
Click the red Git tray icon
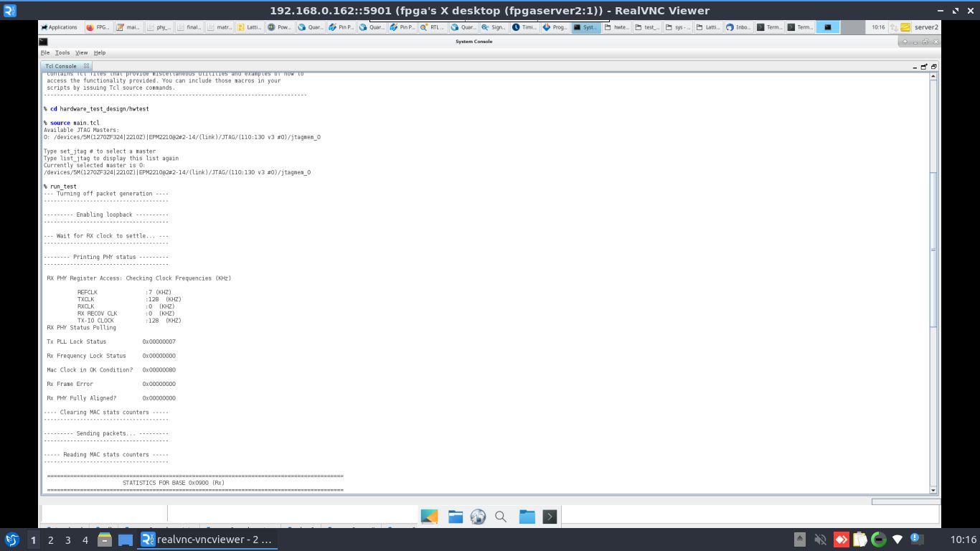coord(841,540)
